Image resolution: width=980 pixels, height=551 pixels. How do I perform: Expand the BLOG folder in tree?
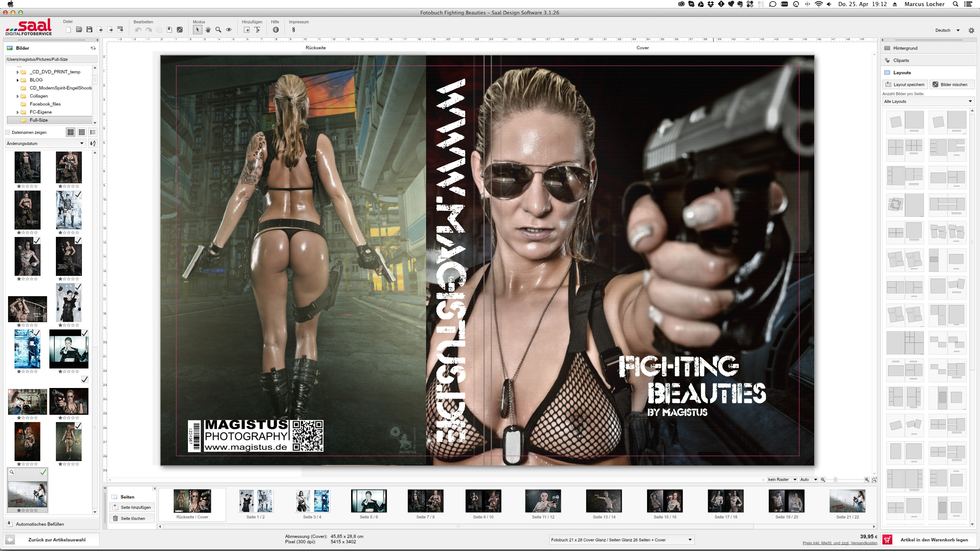pos(18,80)
